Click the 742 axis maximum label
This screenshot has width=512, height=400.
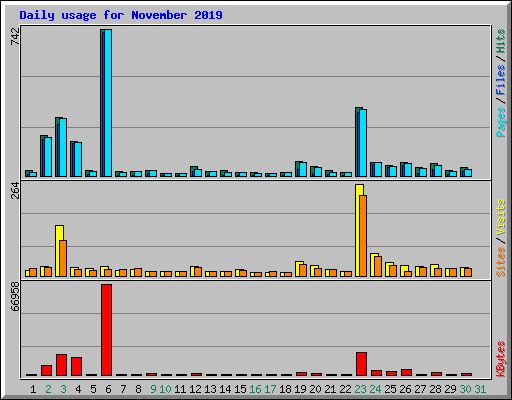pos(15,36)
